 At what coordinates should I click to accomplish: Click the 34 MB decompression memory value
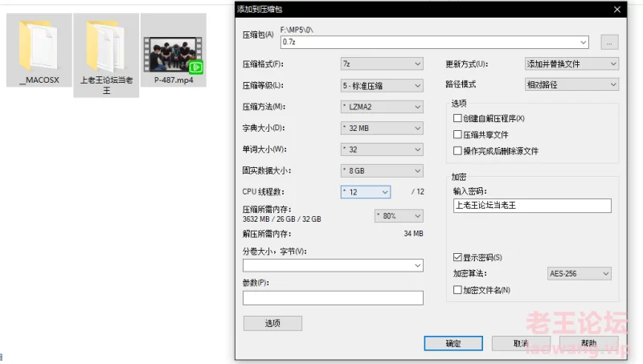(x=413, y=234)
